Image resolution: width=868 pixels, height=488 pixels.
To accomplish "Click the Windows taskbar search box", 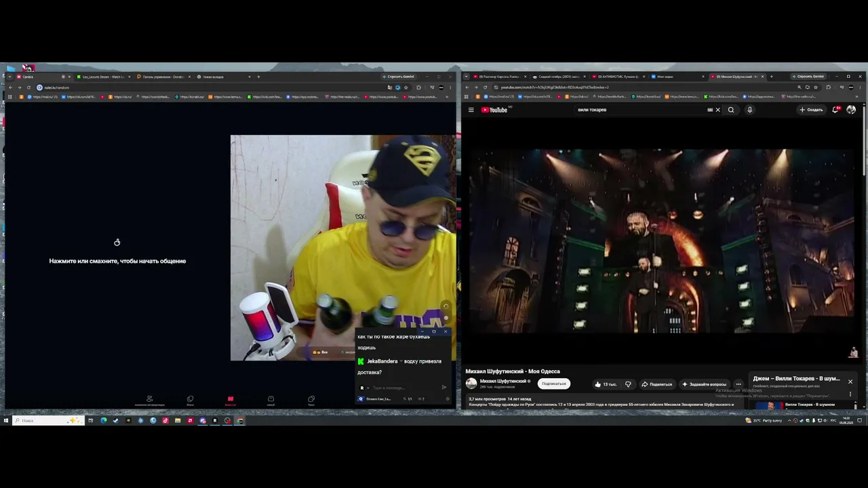I will pos(47,420).
